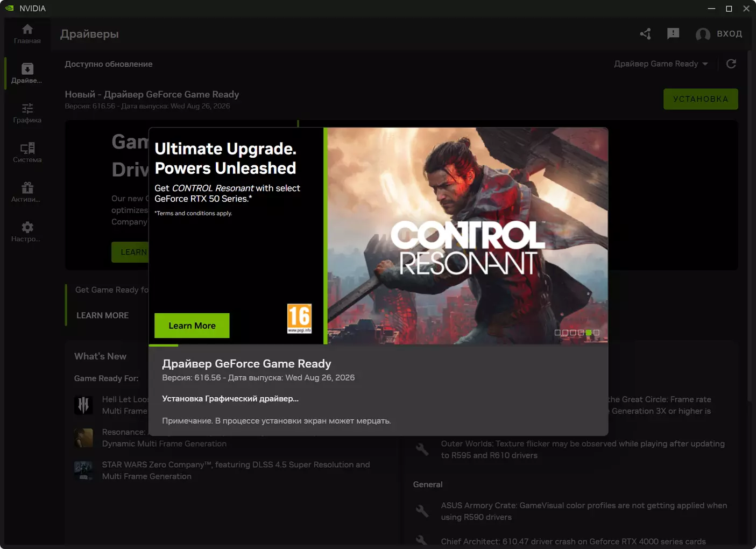
Task: Select the third carousel dot
Action: [x=573, y=333]
